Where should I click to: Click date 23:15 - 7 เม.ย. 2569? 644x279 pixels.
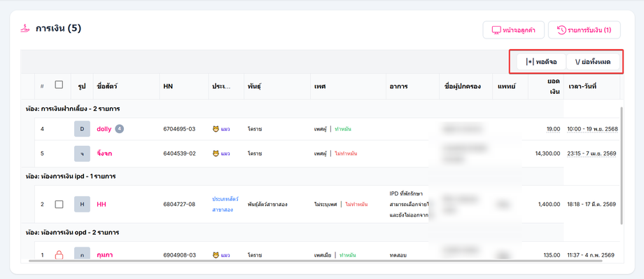pos(591,154)
